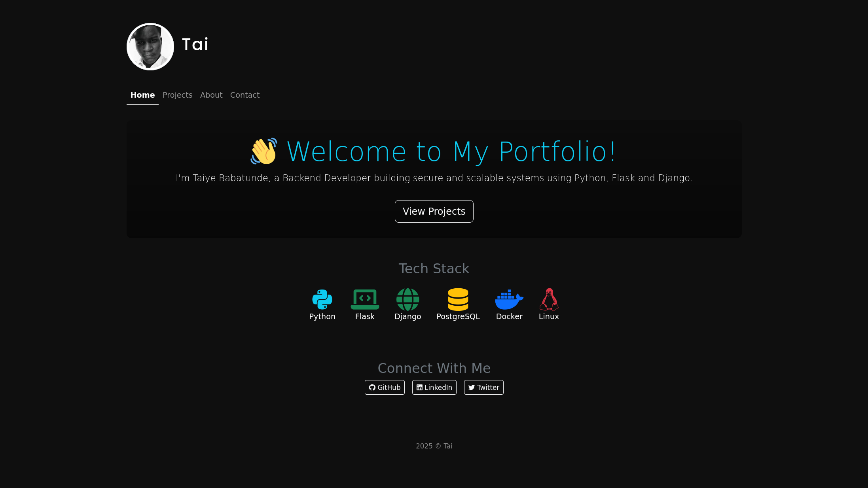Image resolution: width=868 pixels, height=488 pixels.
Task: Click Tai's profile picture
Action: coord(150,47)
